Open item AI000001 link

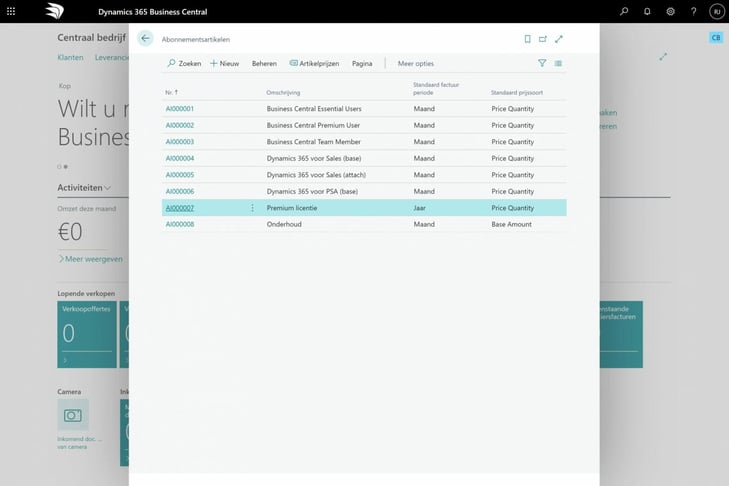click(179, 109)
